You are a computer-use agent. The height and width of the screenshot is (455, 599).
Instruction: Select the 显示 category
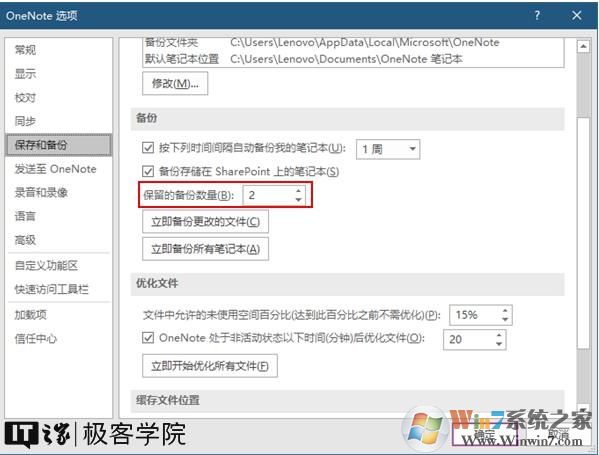(x=25, y=73)
